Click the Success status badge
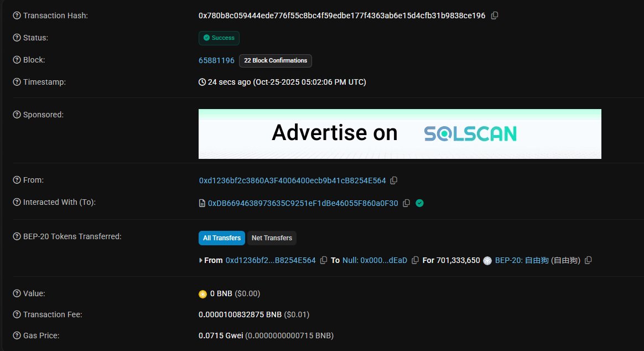644x351 pixels. coord(219,38)
